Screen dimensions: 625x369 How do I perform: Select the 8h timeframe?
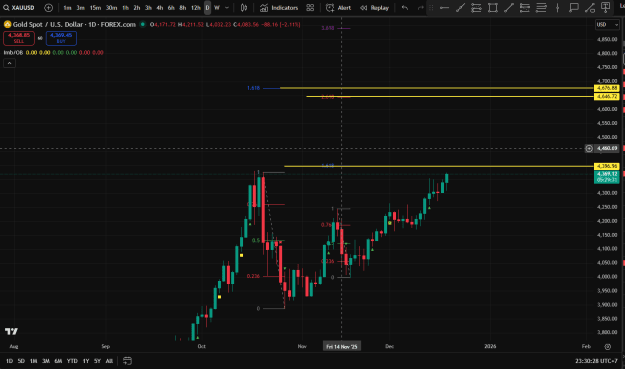coord(183,8)
